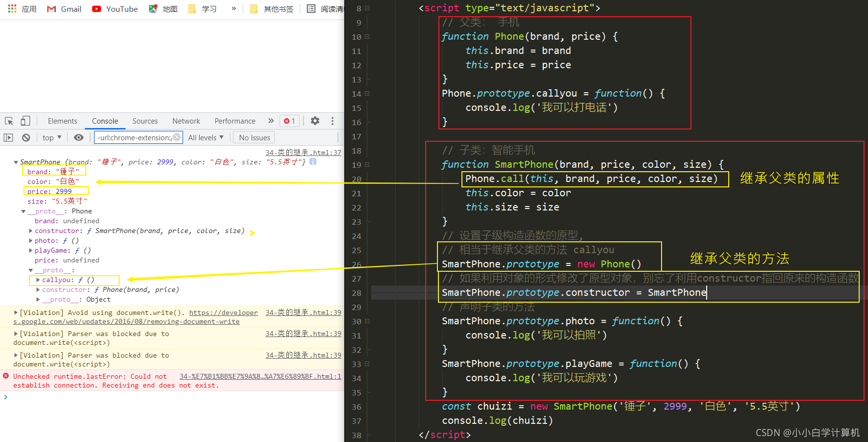
Task: Fold the SmartPhone function at line 19
Action: coord(367,165)
